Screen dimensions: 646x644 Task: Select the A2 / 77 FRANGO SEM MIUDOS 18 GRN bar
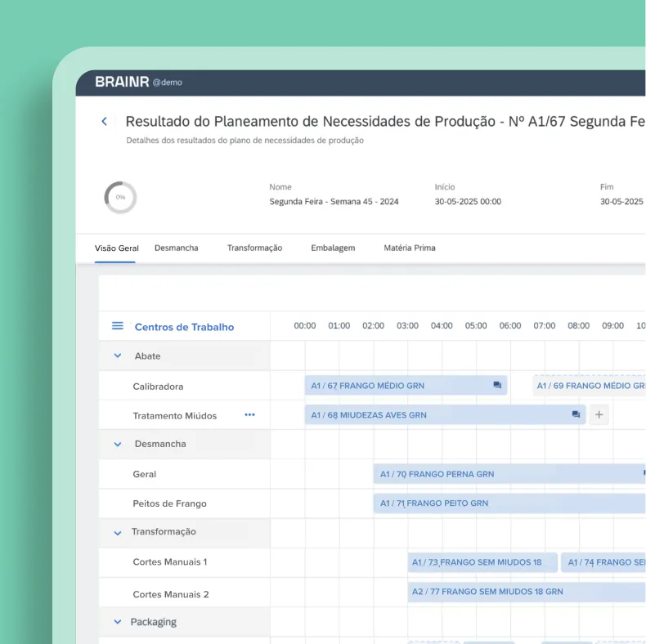click(527, 592)
